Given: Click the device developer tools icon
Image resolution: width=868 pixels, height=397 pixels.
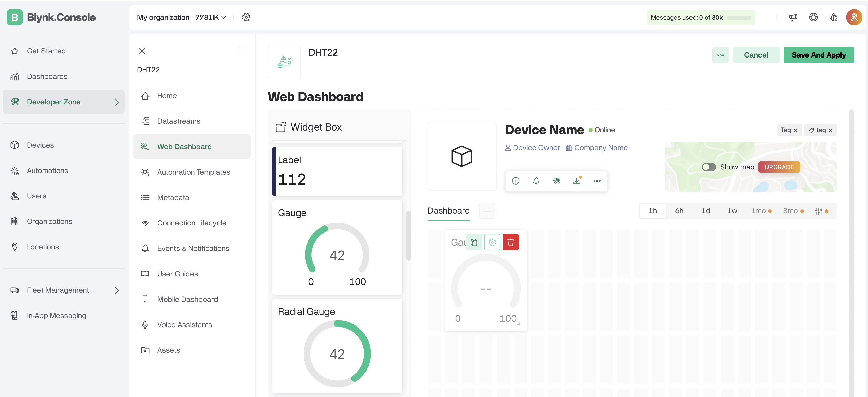Looking at the screenshot, I should point(557,181).
